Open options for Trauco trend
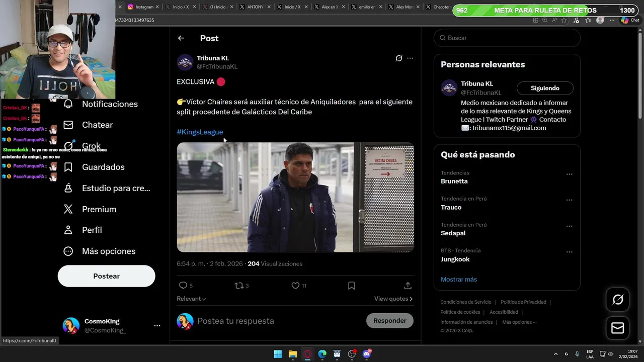The image size is (644, 362). (x=569, y=200)
